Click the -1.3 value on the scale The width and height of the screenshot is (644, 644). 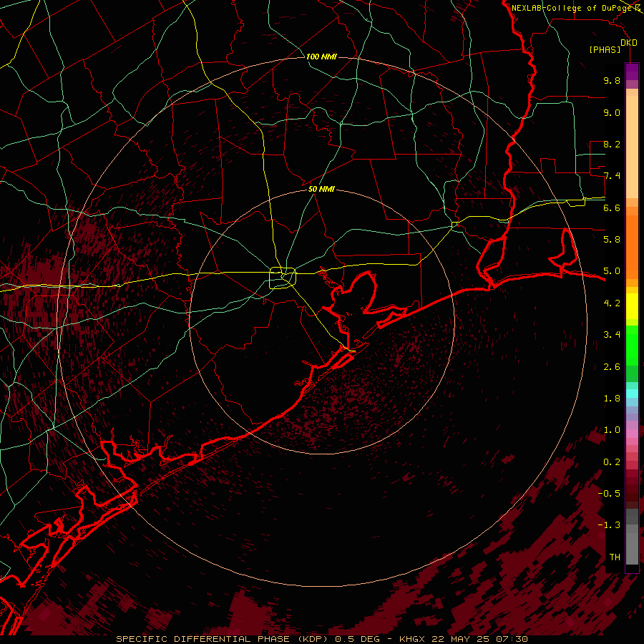tap(609, 525)
